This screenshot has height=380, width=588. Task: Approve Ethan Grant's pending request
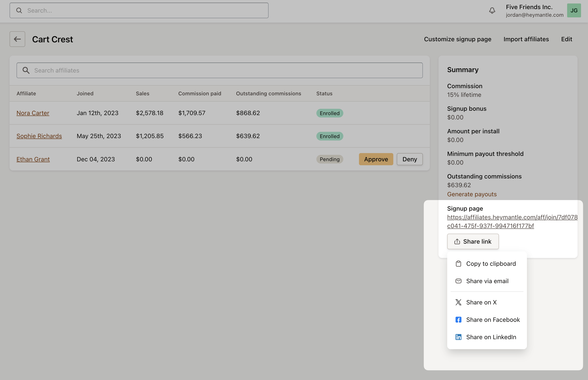pos(375,159)
